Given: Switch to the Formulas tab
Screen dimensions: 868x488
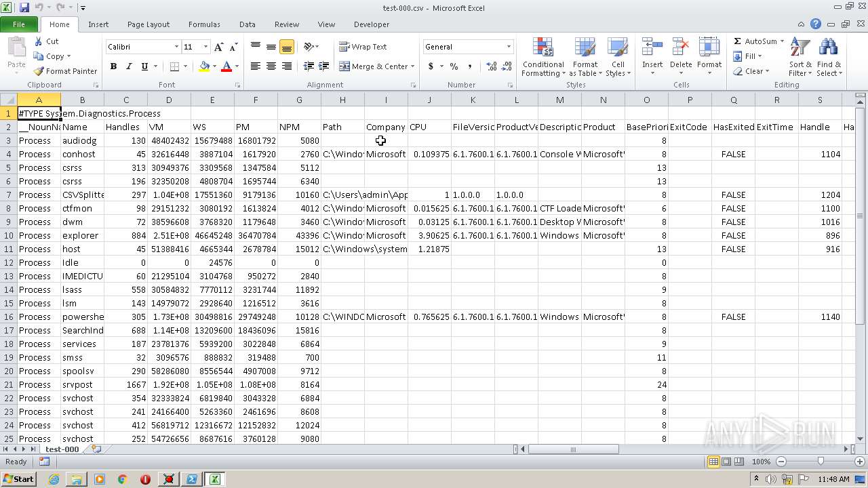Looking at the screenshot, I should pyautogui.click(x=204, y=24).
